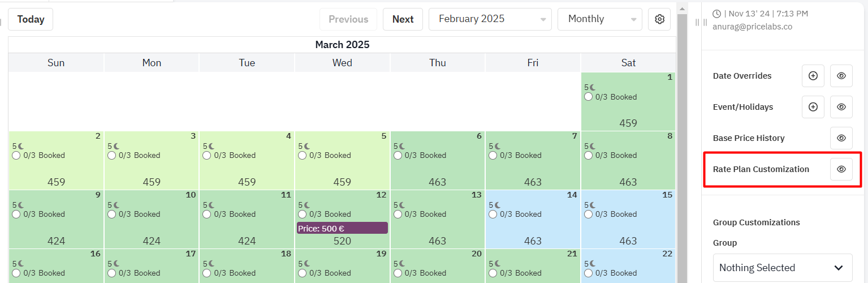Select radio button on March 12
This screenshot has height=283, width=868.
pyautogui.click(x=302, y=215)
